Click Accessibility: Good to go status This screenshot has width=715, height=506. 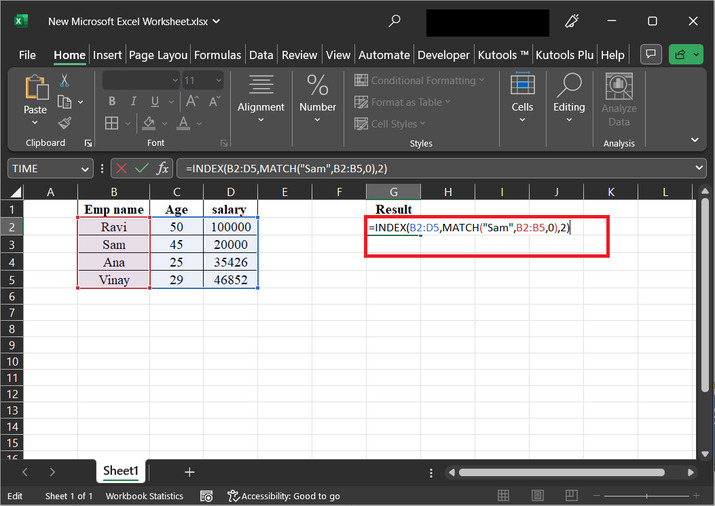[284, 496]
